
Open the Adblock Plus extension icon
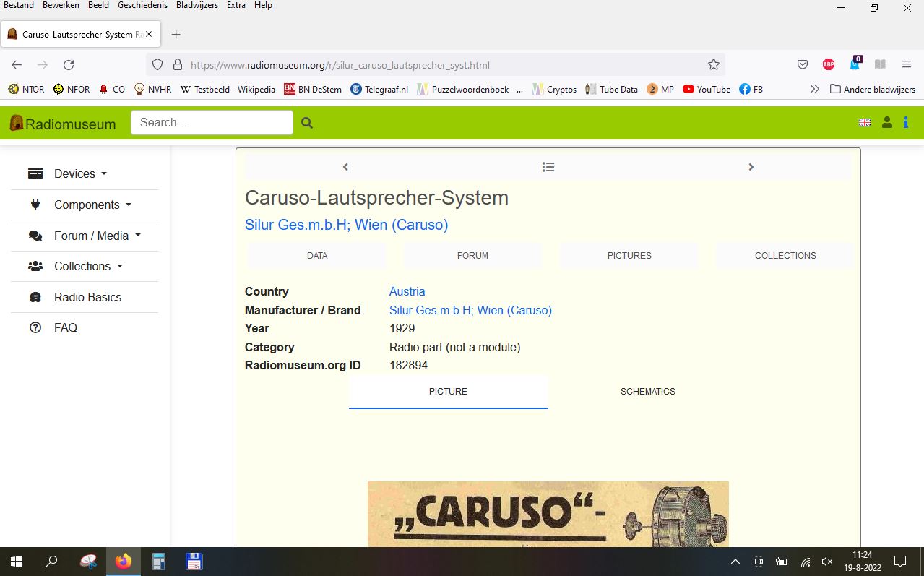829,65
